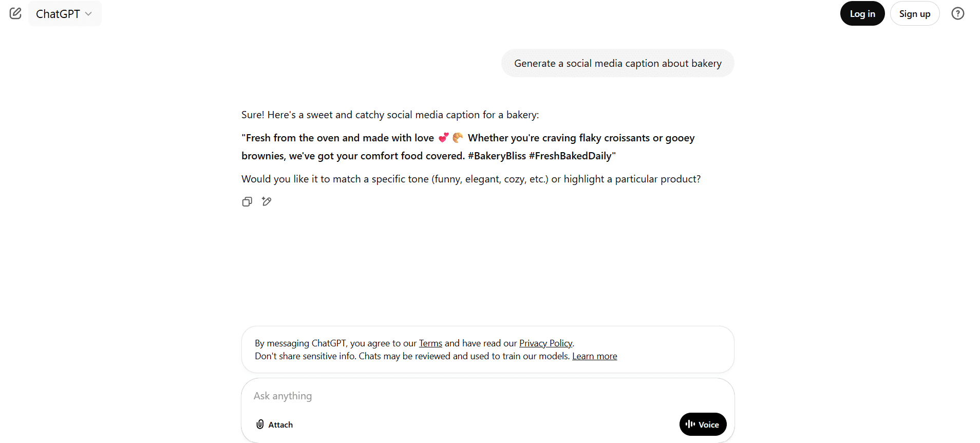Click the new chat compose icon
Viewport: 980px width, 443px height.
pyautogui.click(x=15, y=13)
